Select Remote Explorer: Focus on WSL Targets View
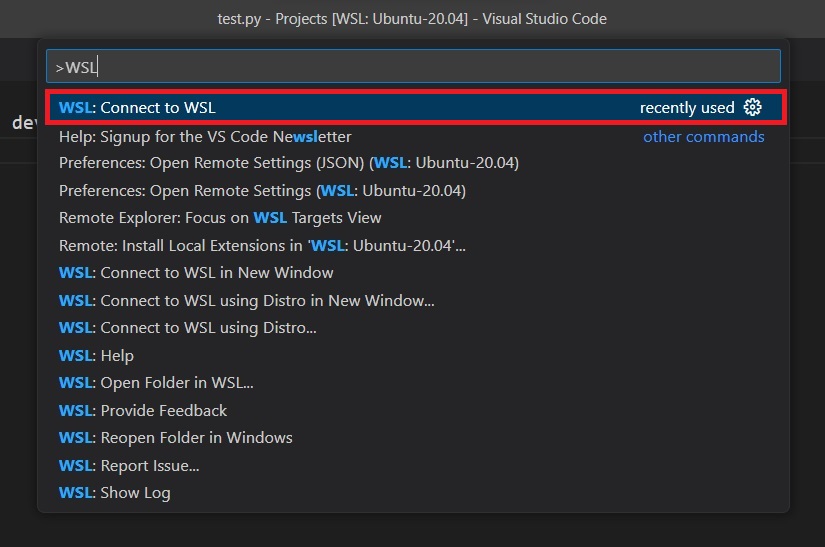 click(413, 218)
